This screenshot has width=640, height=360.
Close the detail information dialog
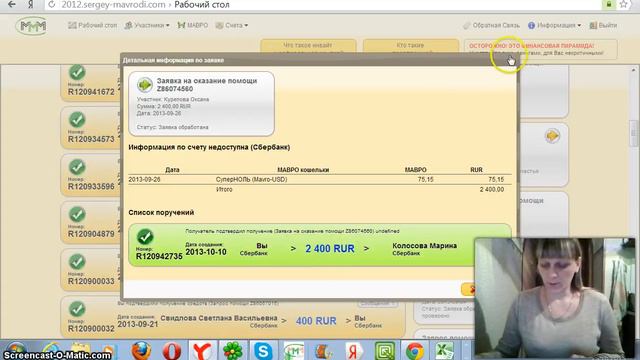click(x=511, y=60)
